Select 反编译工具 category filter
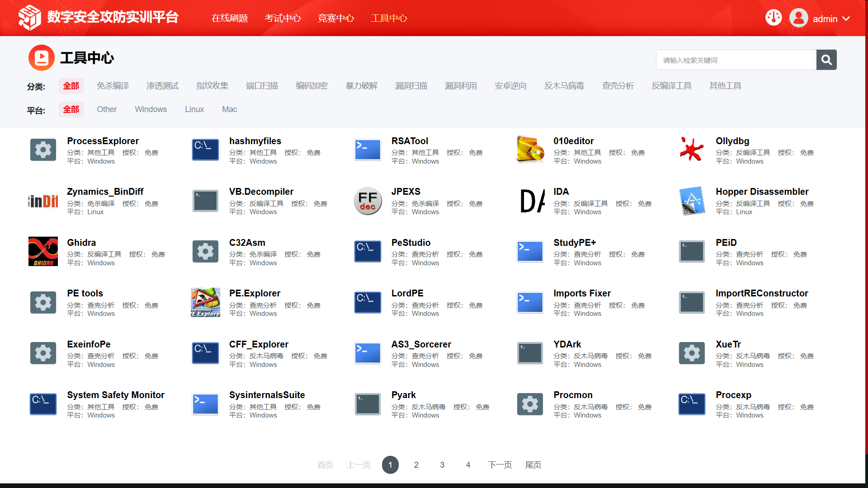The image size is (868, 488). point(672,86)
